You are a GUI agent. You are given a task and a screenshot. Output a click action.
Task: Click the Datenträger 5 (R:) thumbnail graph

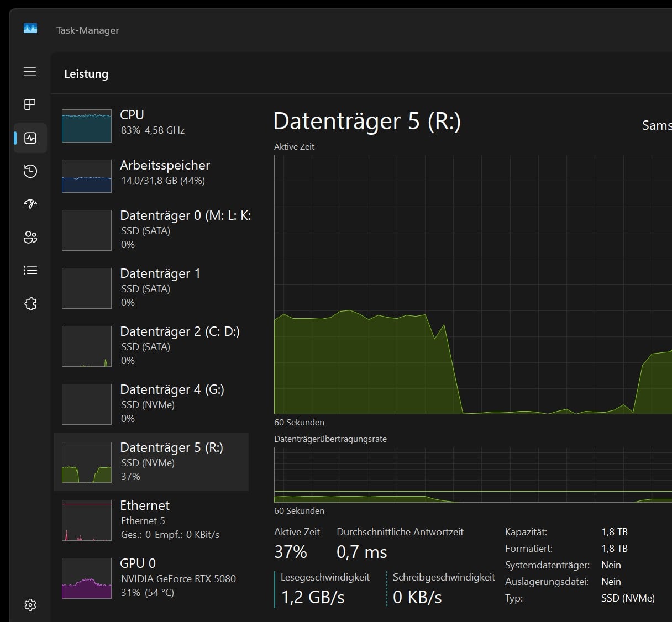[87, 462]
